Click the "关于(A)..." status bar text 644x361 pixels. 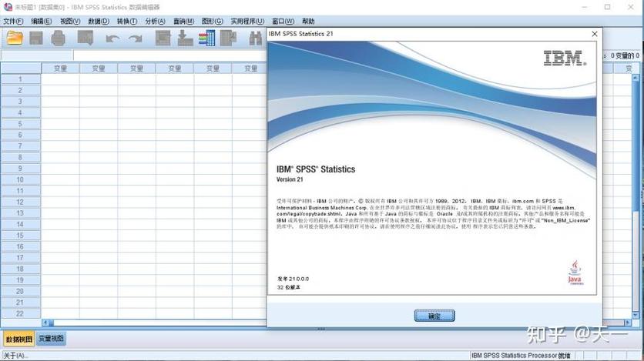coord(14,356)
